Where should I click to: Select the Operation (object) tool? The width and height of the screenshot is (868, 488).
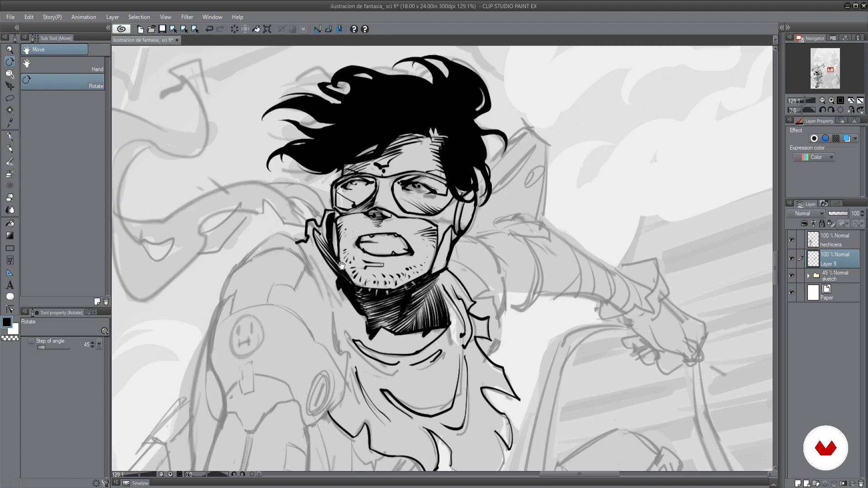[x=9, y=74]
